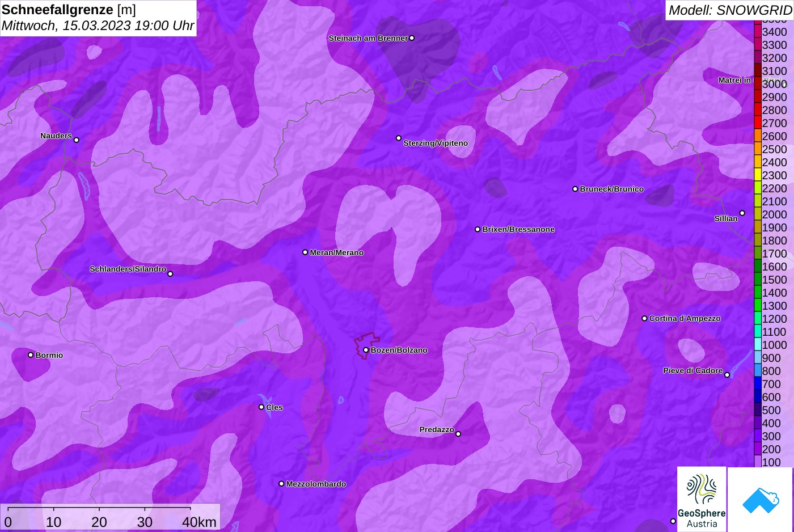Click the Bormio location marker dot

click(x=31, y=355)
